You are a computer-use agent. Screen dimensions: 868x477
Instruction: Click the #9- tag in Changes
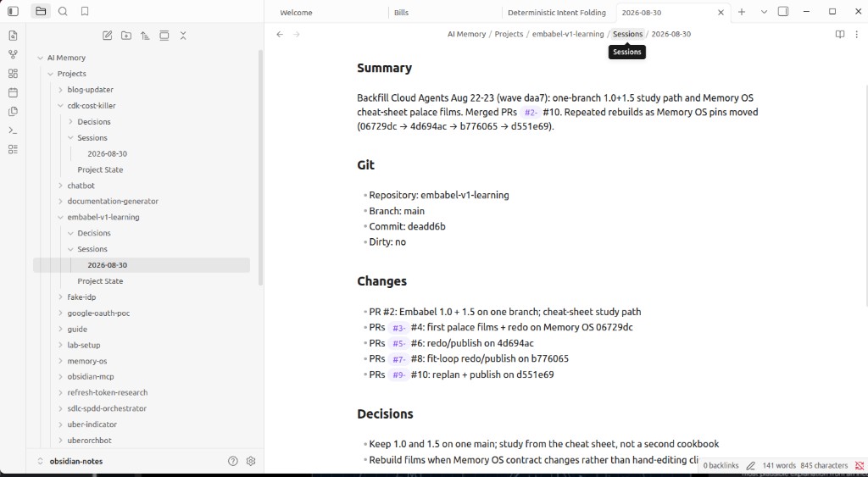pyautogui.click(x=398, y=375)
